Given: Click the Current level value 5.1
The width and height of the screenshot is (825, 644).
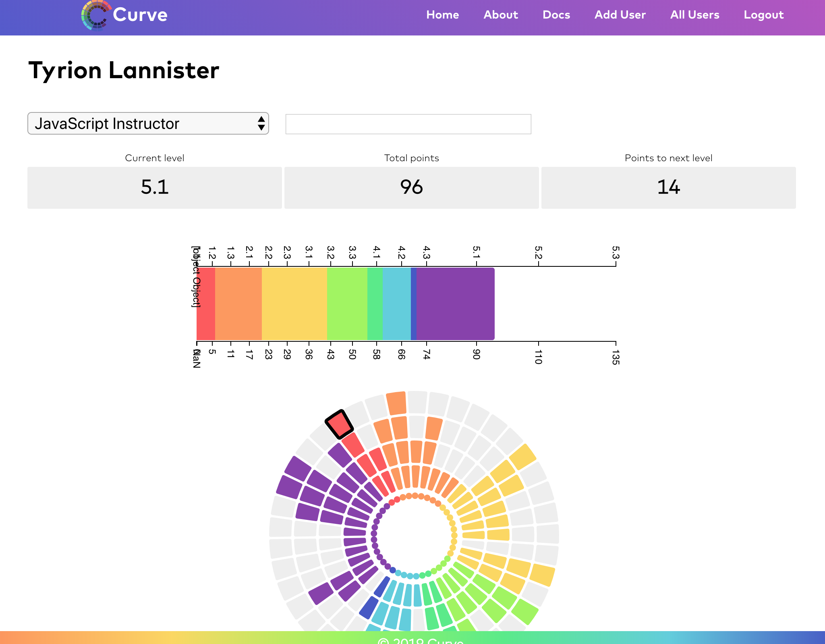Looking at the screenshot, I should coord(155,187).
